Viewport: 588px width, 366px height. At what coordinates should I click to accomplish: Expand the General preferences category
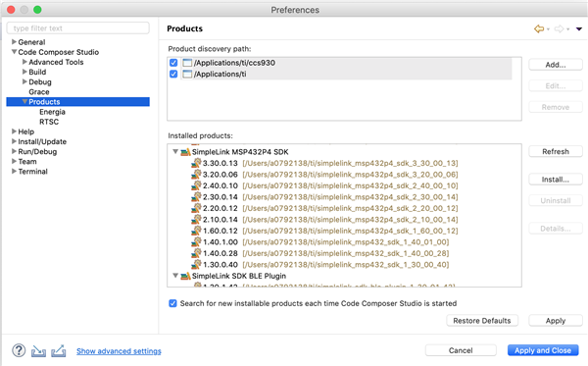(14, 41)
